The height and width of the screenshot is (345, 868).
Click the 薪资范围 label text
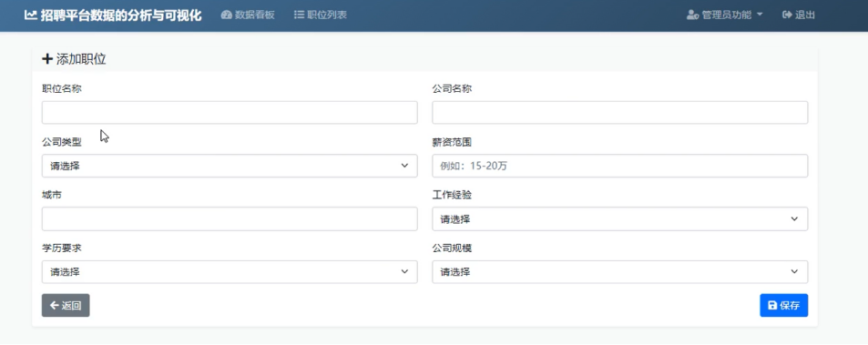coord(453,142)
